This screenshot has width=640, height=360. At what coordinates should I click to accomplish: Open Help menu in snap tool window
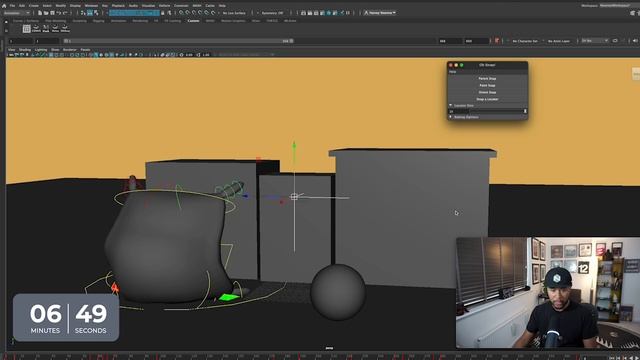453,72
